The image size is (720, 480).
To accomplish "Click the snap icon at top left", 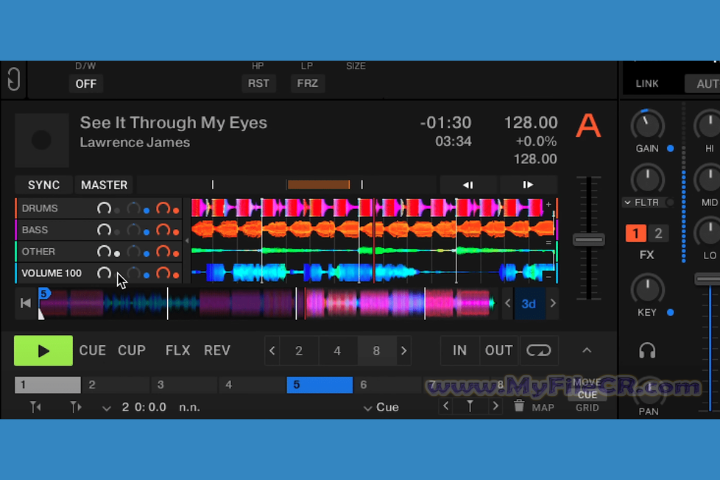I will pyautogui.click(x=14, y=79).
